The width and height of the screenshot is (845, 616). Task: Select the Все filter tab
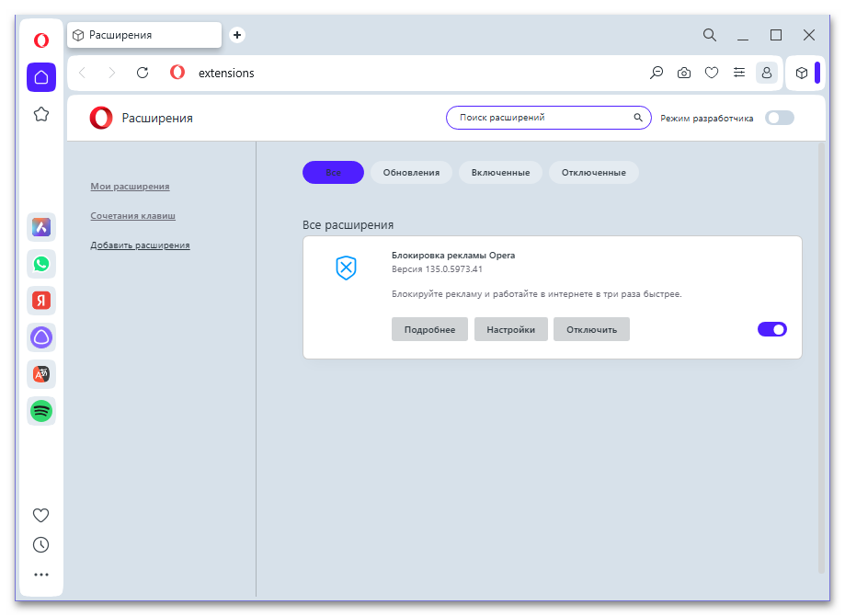(x=333, y=173)
